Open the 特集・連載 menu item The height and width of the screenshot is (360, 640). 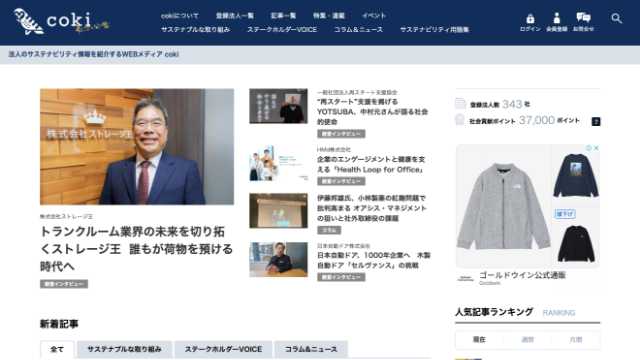click(x=329, y=16)
